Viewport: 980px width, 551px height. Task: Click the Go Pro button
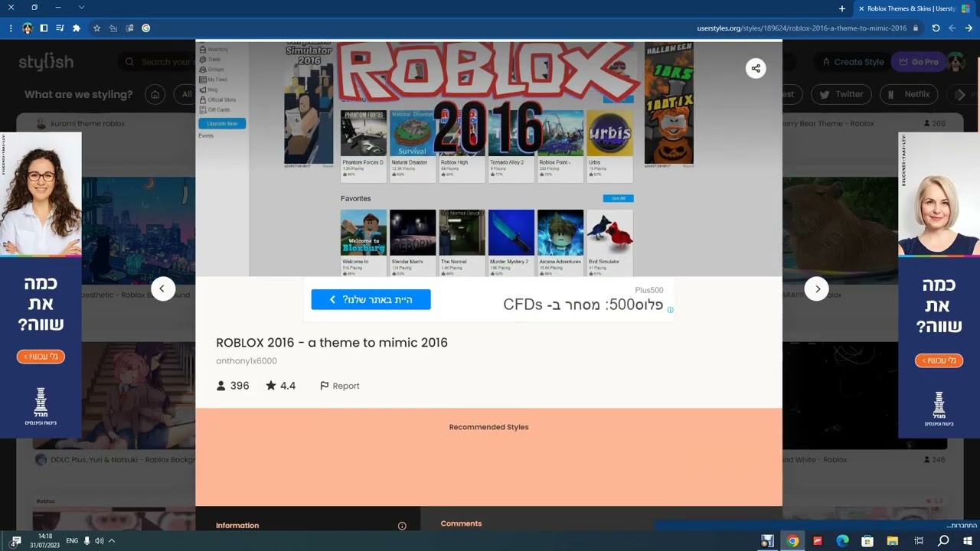(x=919, y=62)
